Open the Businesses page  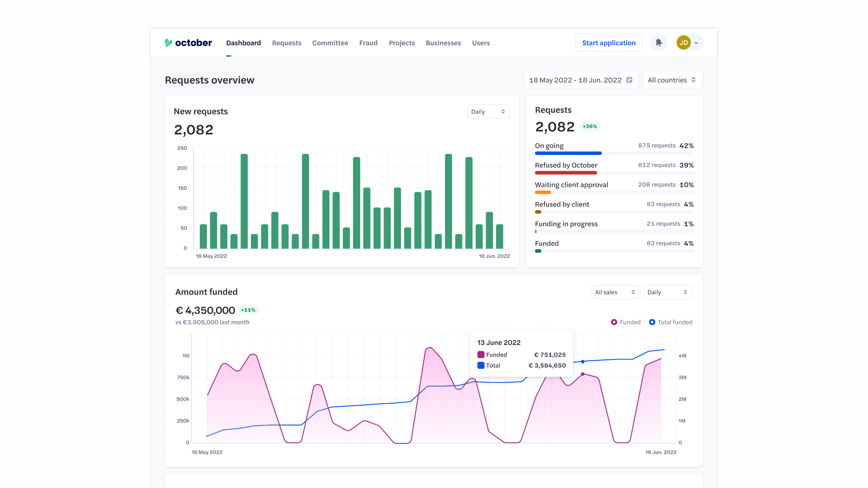click(x=443, y=43)
